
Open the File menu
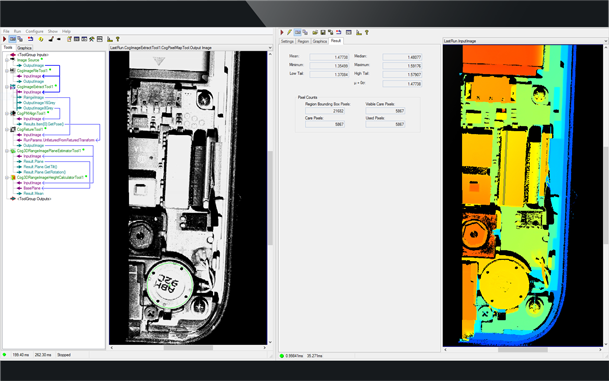[x=6, y=31]
